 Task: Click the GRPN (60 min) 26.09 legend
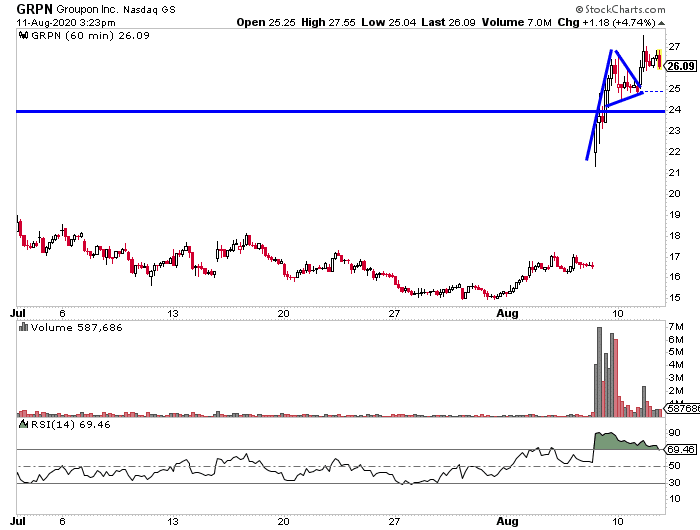tap(90, 35)
